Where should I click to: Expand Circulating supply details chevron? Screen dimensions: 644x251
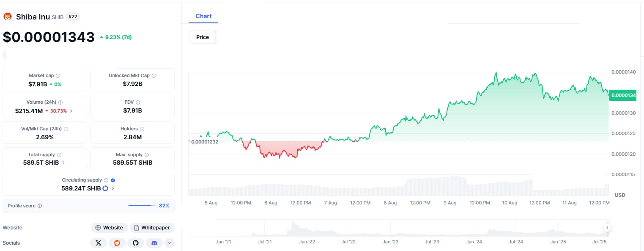tap(113, 188)
